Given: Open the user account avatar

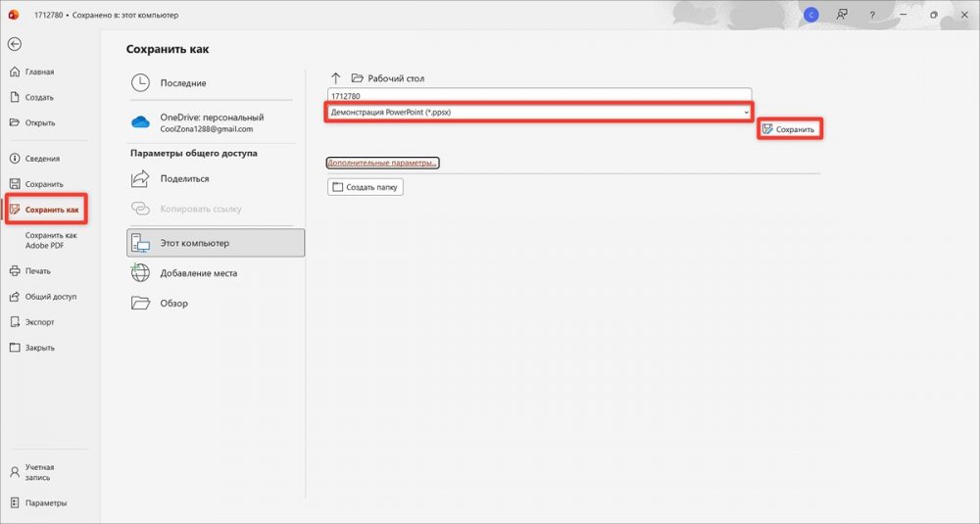Looking at the screenshot, I should point(810,15).
